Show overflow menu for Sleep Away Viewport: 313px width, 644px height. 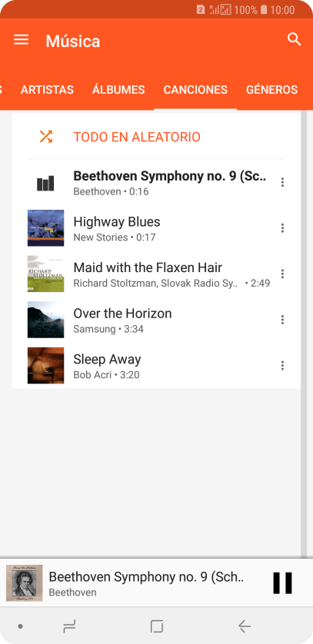tap(282, 366)
